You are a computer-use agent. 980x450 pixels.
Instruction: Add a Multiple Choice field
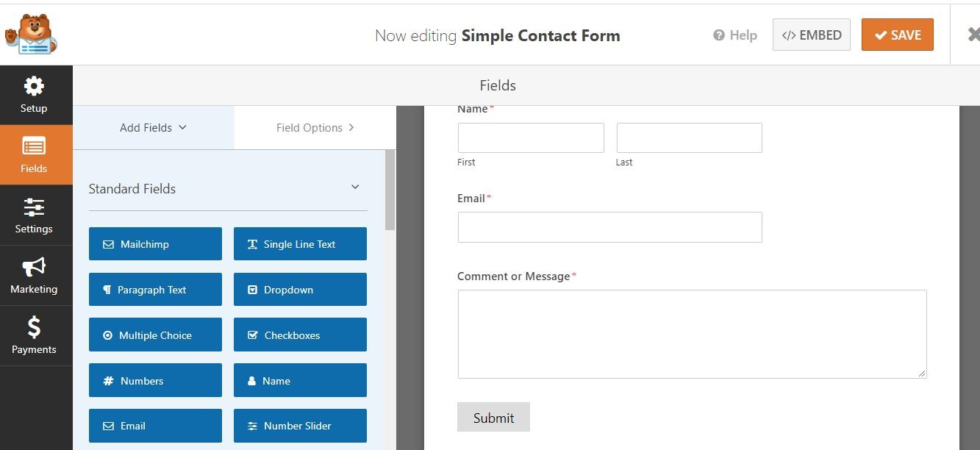155,335
